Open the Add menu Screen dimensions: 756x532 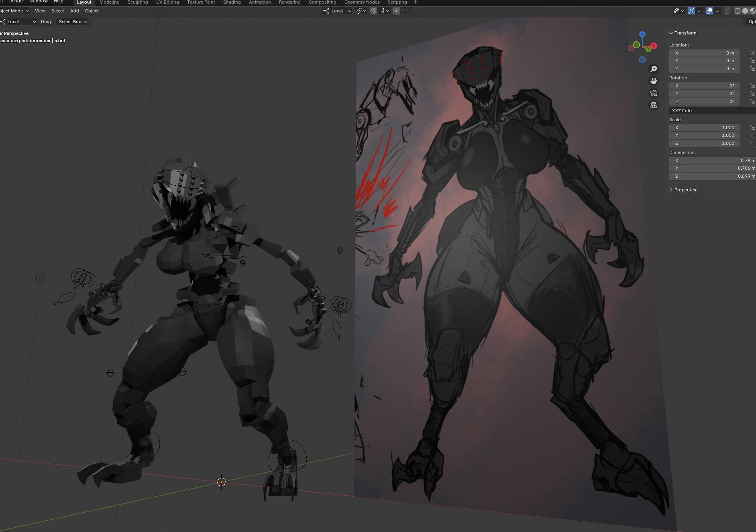[x=74, y=11]
